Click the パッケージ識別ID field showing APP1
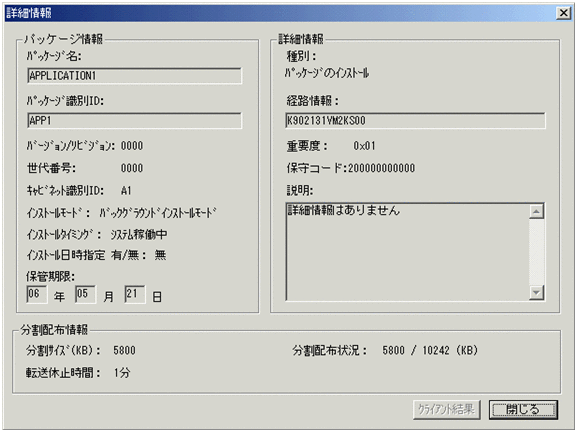This screenshot has width=579, height=433. pos(134,121)
